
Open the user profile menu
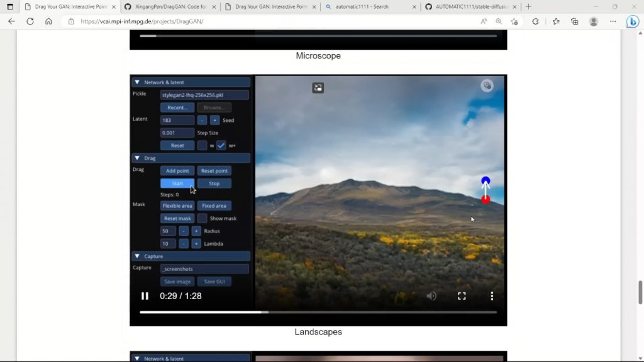(594, 21)
